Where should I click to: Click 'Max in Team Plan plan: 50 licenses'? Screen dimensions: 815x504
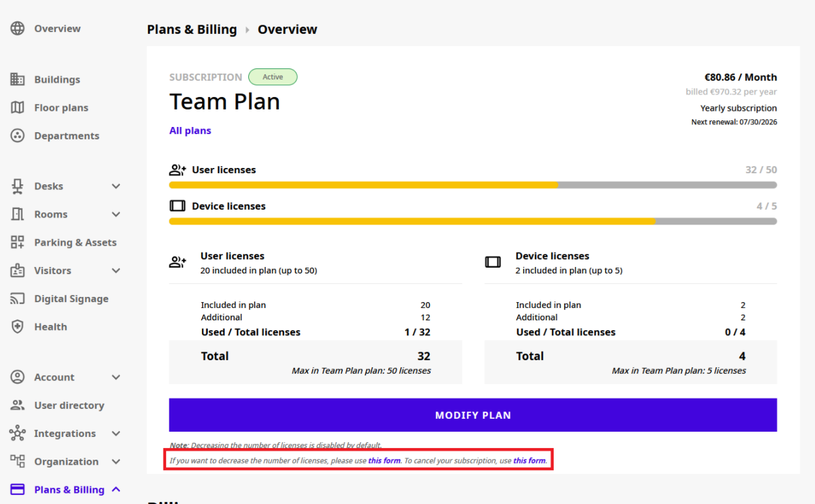coord(362,371)
